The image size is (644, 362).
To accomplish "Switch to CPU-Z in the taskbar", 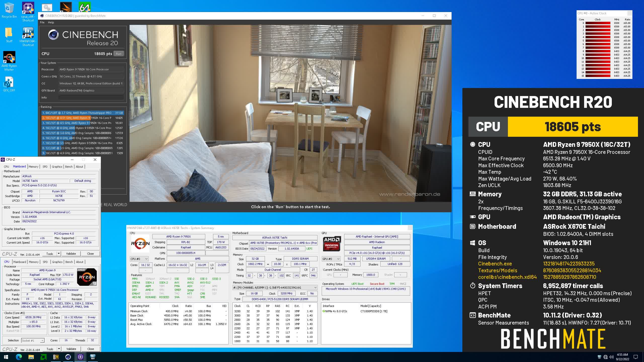I will coord(80,357).
